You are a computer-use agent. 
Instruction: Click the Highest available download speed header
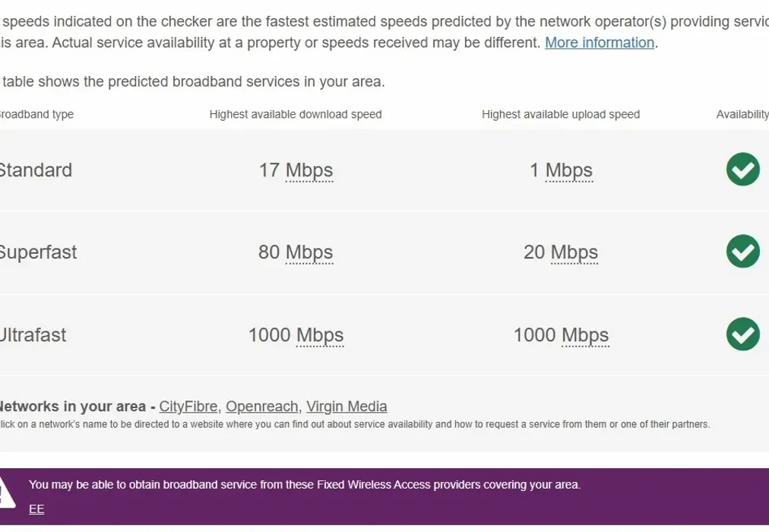click(x=296, y=114)
